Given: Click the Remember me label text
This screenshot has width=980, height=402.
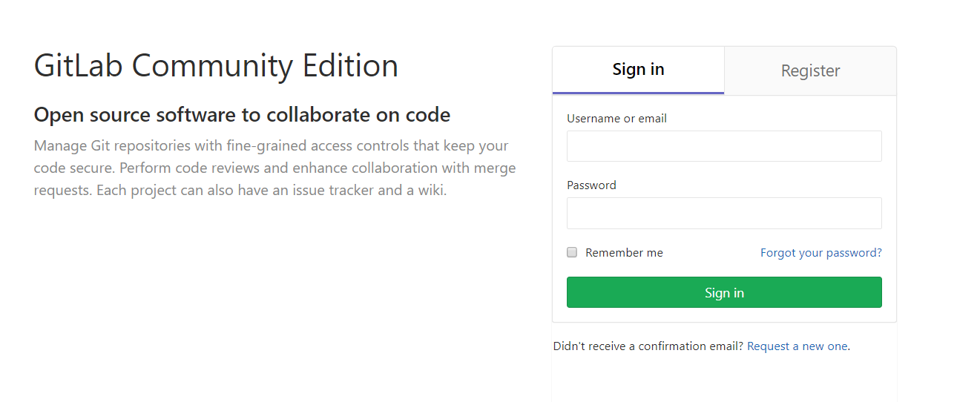Looking at the screenshot, I should (x=624, y=253).
